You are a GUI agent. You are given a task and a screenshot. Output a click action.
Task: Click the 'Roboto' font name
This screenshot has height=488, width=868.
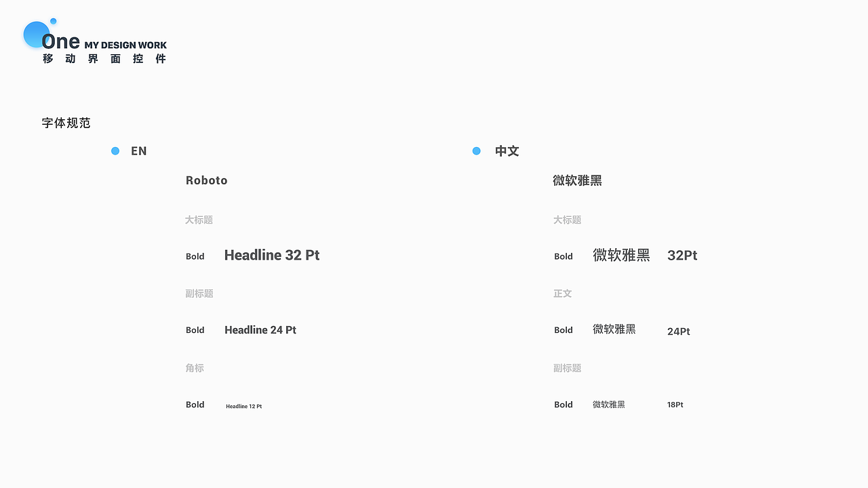click(x=207, y=180)
